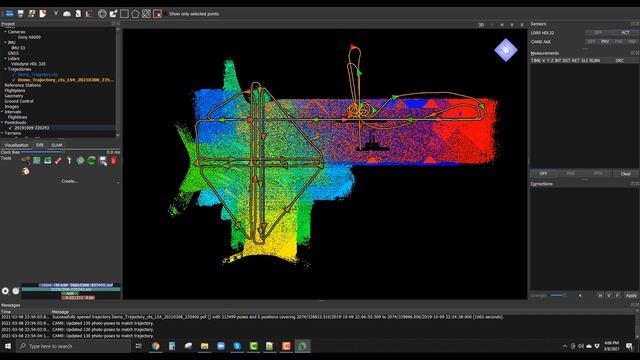Click the window-with-cursor tool icon
Screen dimensions: 640x360
tap(103, 161)
